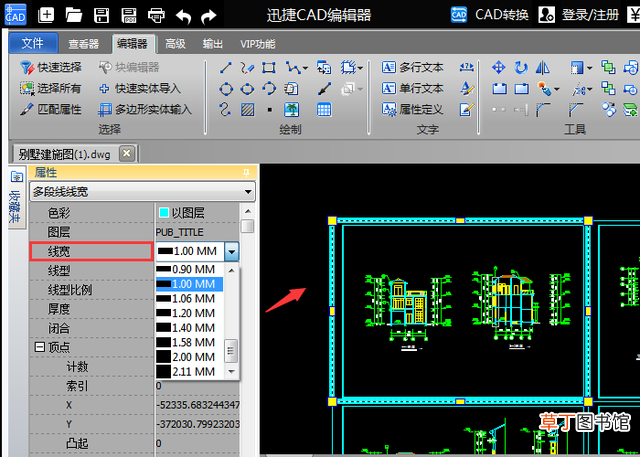Click the 选择所有 button
This screenshot has height=457, width=640.
pyautogui.click(x=51, y=88)
